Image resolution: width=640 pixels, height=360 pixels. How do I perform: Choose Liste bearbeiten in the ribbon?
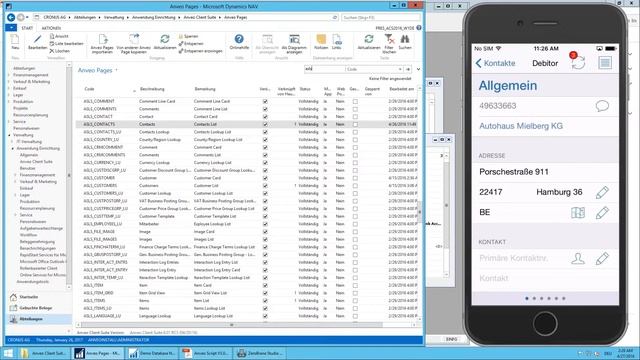[x=66, y=44]
